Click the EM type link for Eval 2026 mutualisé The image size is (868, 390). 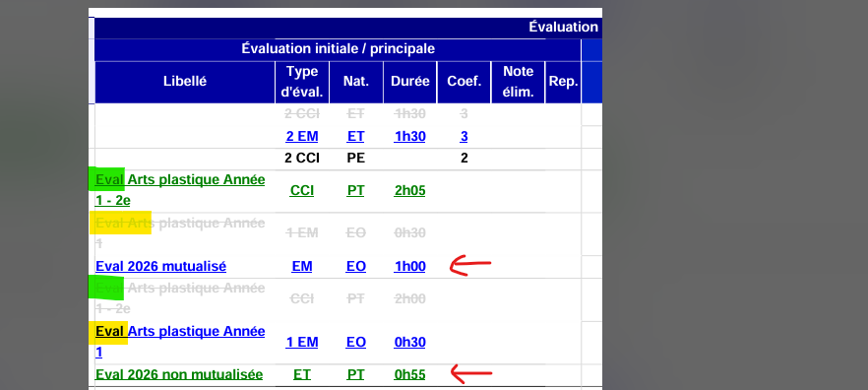tap(302, 267)
